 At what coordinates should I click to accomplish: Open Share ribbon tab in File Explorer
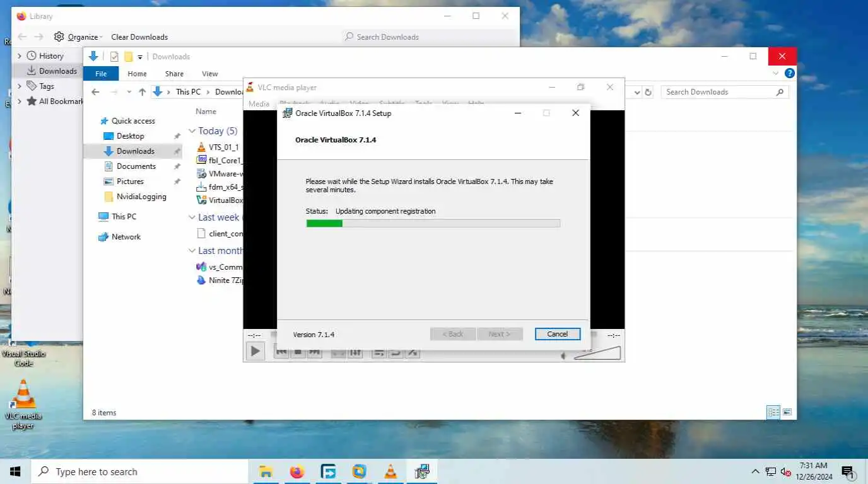click(x=174, y=74)
